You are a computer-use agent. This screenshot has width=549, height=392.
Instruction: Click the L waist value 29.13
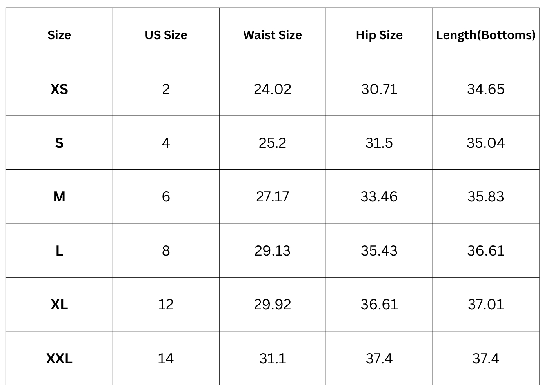(x=273, y=251)
